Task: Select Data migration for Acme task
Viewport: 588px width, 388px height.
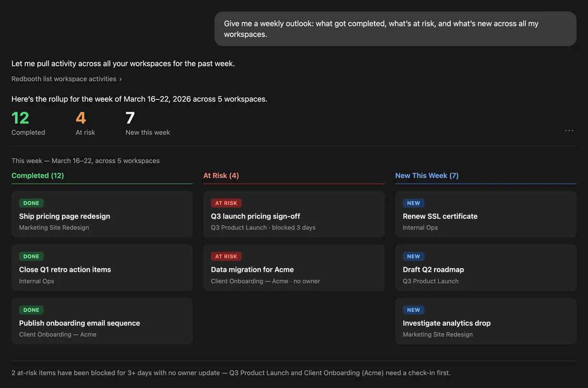Action: (x=294, y=268)
